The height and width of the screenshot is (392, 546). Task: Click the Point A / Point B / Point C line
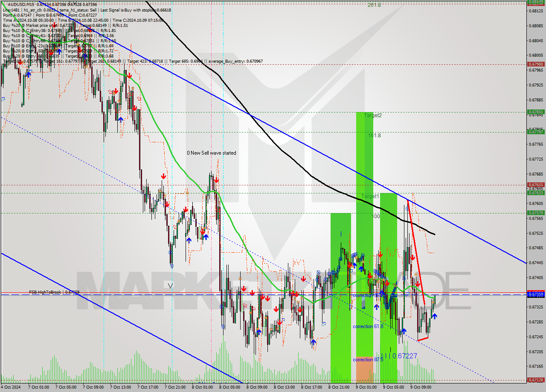[x=50, y=15]
